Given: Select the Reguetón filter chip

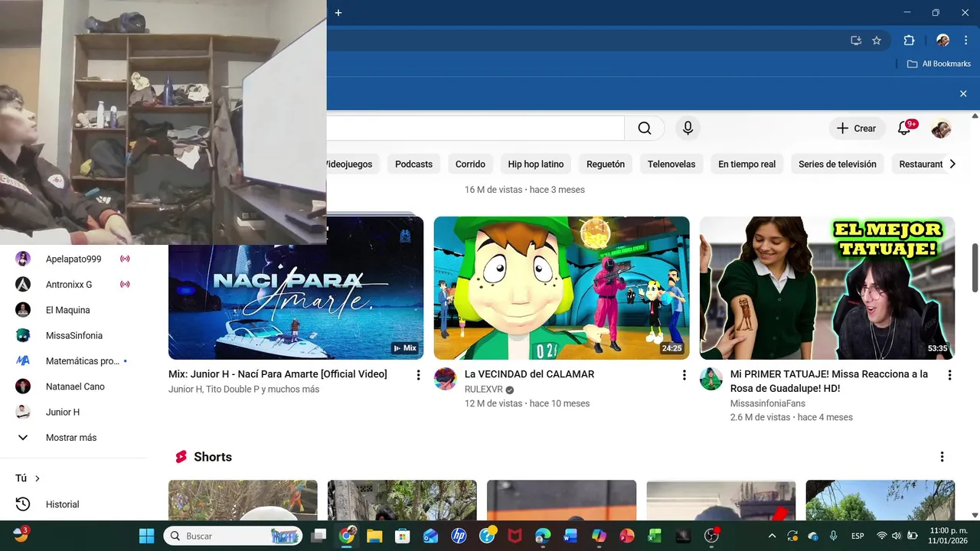Looking at the screenshot, I should click(606, 164).
